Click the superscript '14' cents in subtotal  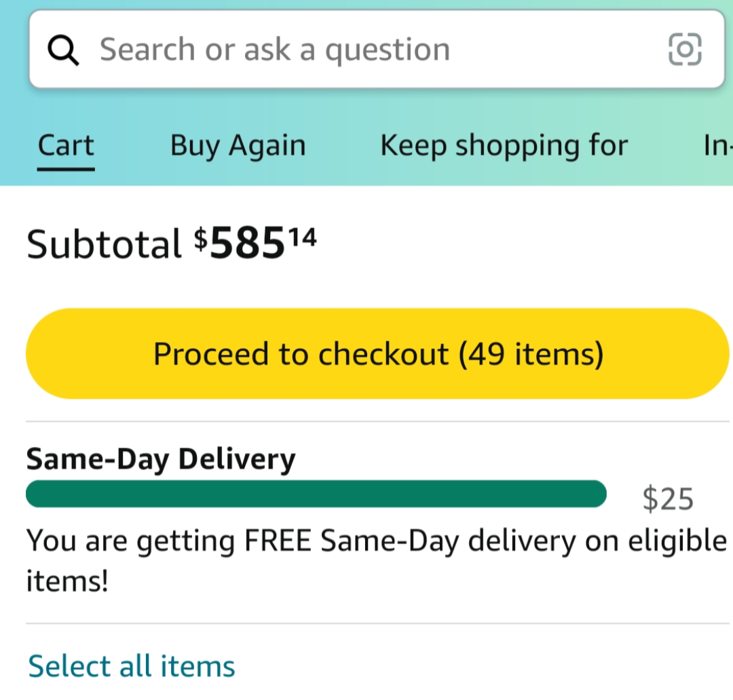point(301,237)
